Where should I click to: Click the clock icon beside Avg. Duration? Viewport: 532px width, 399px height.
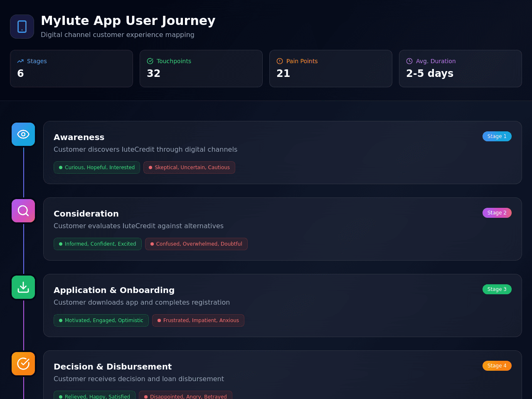(x=409, y=61)
